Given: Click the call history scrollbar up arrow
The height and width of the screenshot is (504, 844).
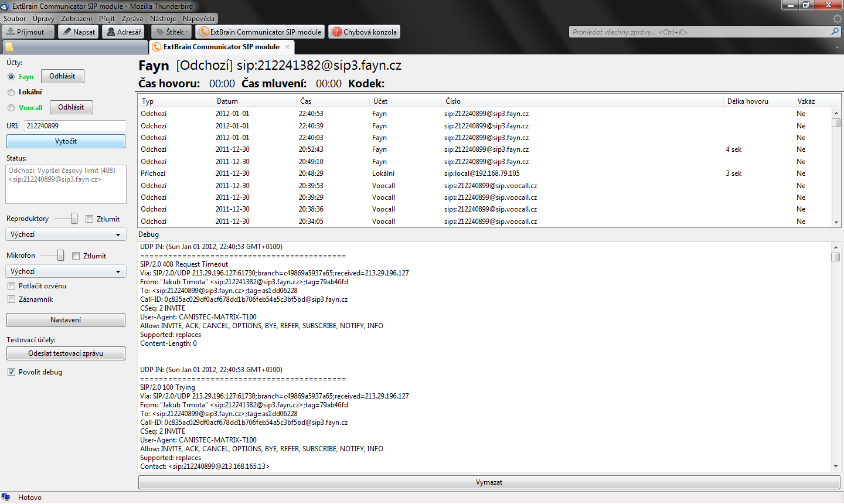Looking at the screenshot, I should [x=836, y=113].
